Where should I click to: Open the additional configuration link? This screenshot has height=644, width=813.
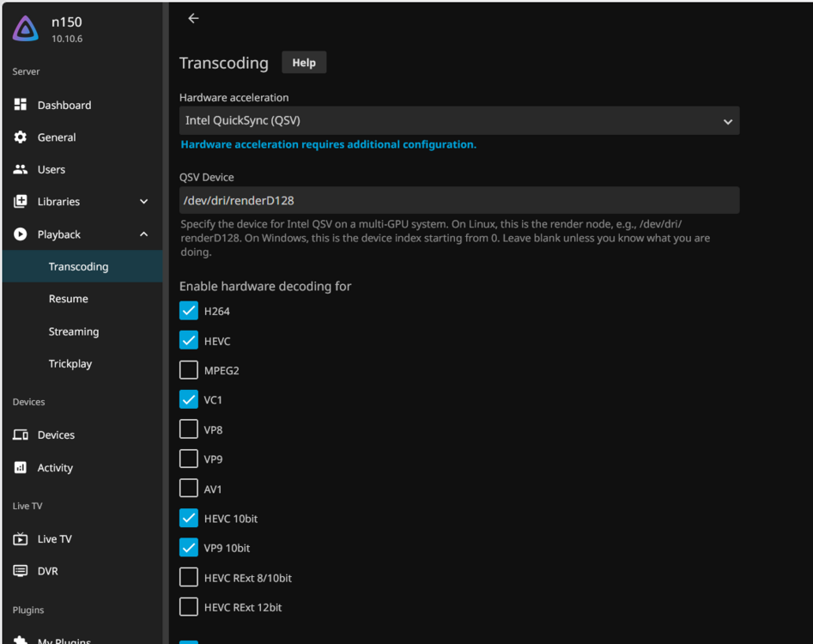point(328,144)
